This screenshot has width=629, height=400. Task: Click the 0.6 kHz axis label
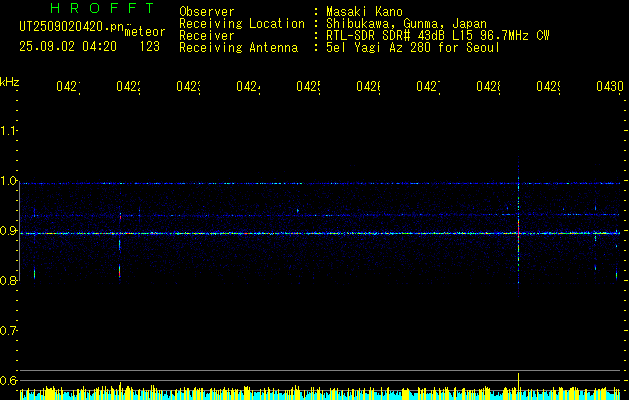[8, 380]
